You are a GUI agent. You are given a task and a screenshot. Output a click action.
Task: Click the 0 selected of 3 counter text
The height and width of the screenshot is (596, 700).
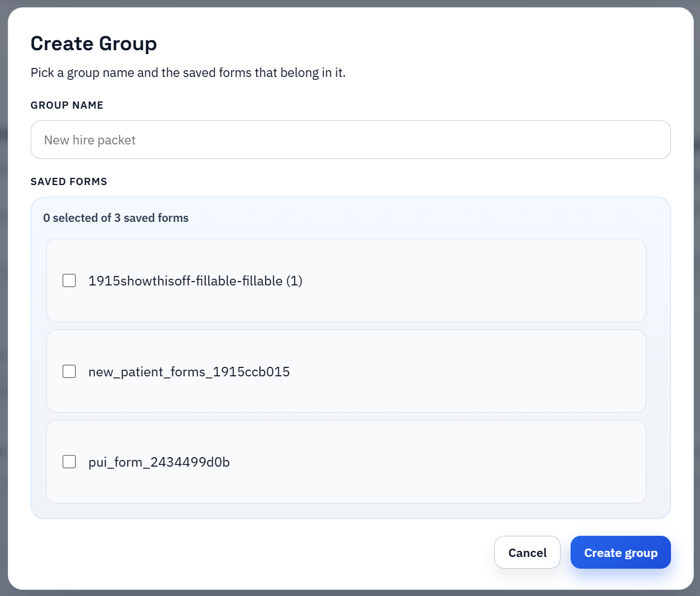[116, 218]
